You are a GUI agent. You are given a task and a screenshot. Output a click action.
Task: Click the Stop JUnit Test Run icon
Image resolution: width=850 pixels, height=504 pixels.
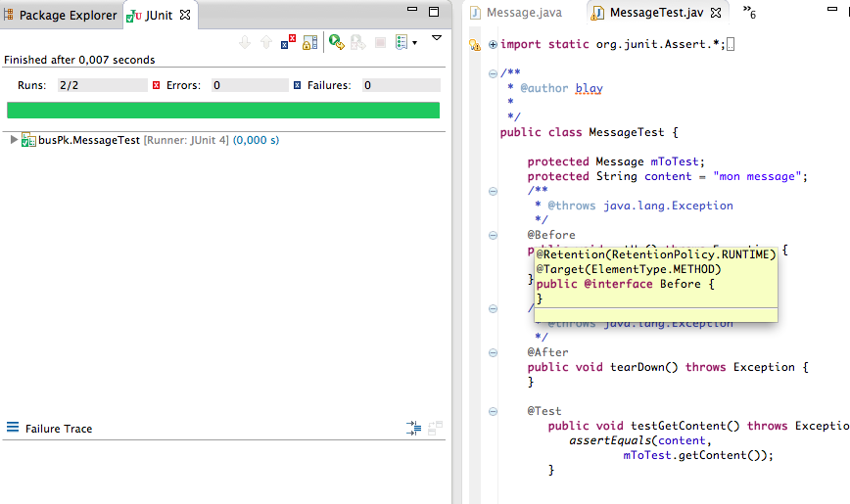[381, 42]
